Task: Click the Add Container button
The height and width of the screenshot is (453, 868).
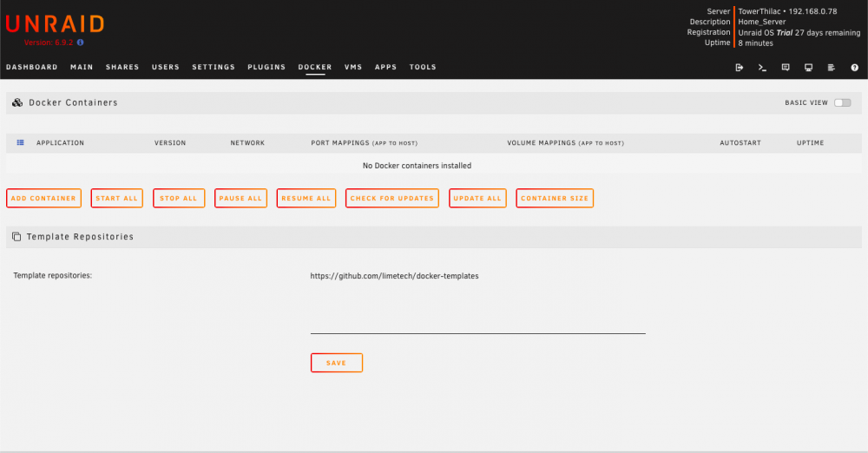Action: point(43,198)
